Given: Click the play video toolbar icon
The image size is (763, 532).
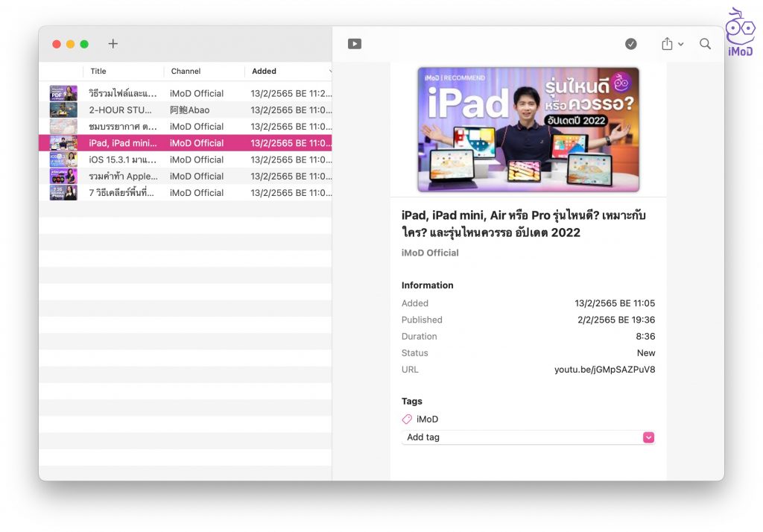Looking at the screenshot, I should pyautogui.click(x=355, y=44).
